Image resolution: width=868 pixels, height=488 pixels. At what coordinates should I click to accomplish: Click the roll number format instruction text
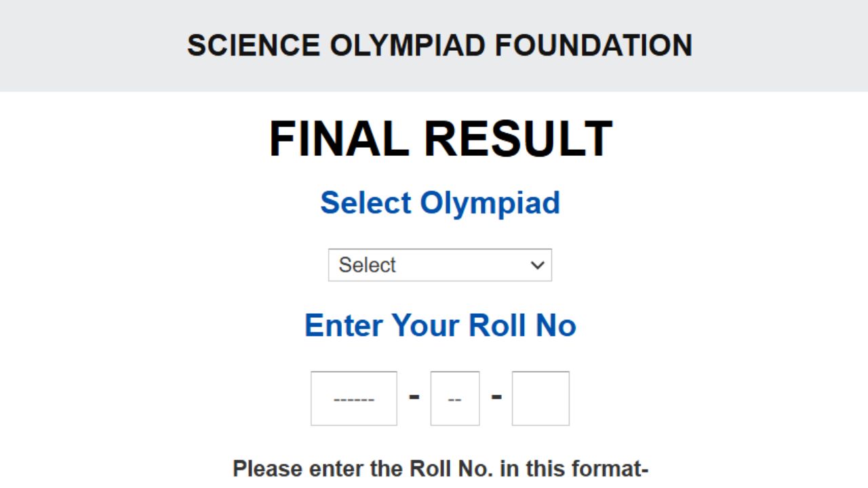[x=441, y=468]
